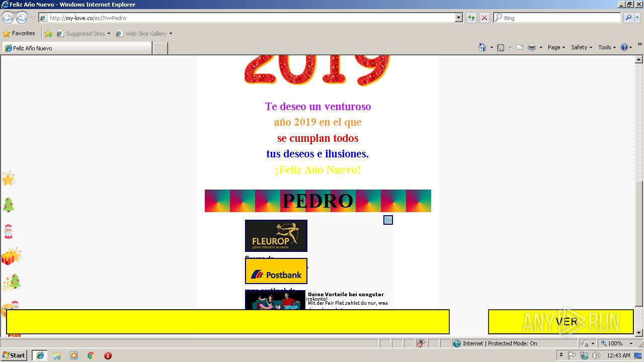The height and width of the screenshot is (362, 644).
Task: Click the vertical scrollbar down arrow
Action: pyautogui.click(x=639, y=333)
